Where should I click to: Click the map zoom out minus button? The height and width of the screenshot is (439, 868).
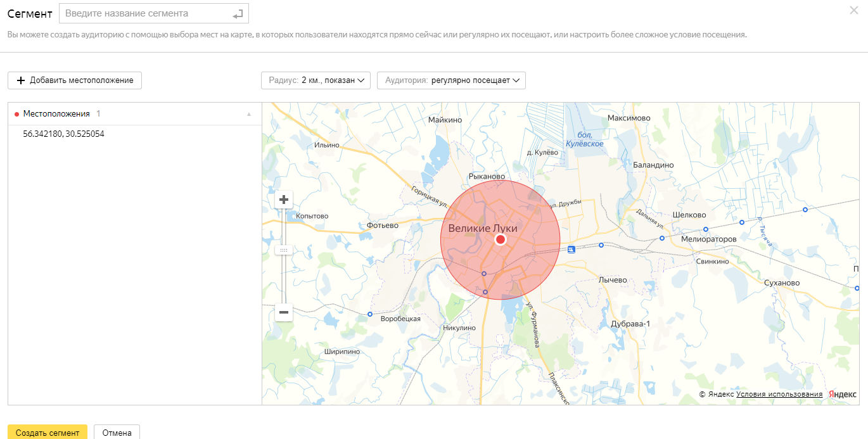tap(284, 312)
